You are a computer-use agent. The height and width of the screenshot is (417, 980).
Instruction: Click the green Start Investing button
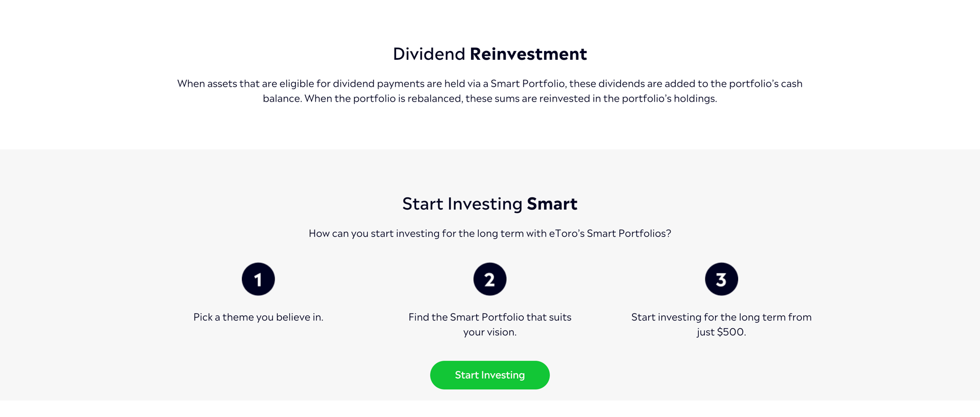click(x=490, y=375)
